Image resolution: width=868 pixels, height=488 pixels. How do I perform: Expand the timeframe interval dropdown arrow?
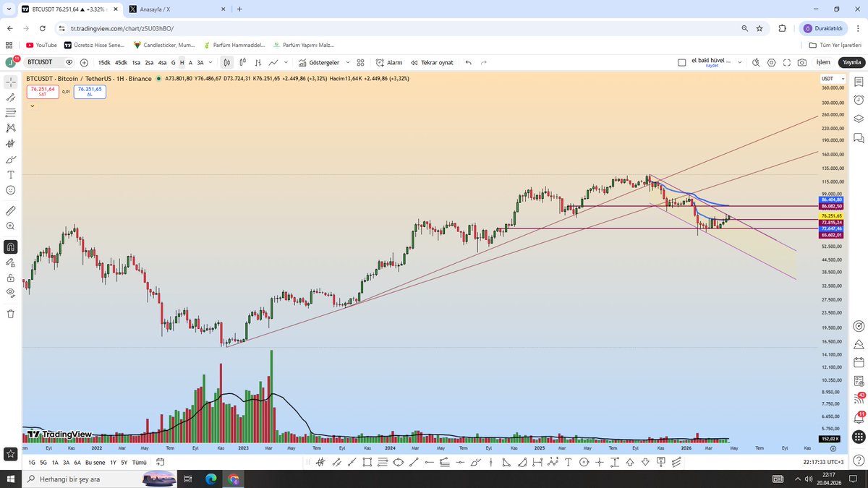211,63
